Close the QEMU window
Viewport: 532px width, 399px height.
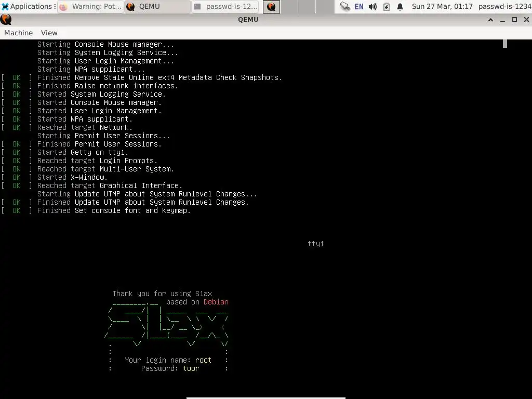click(526, 20)
